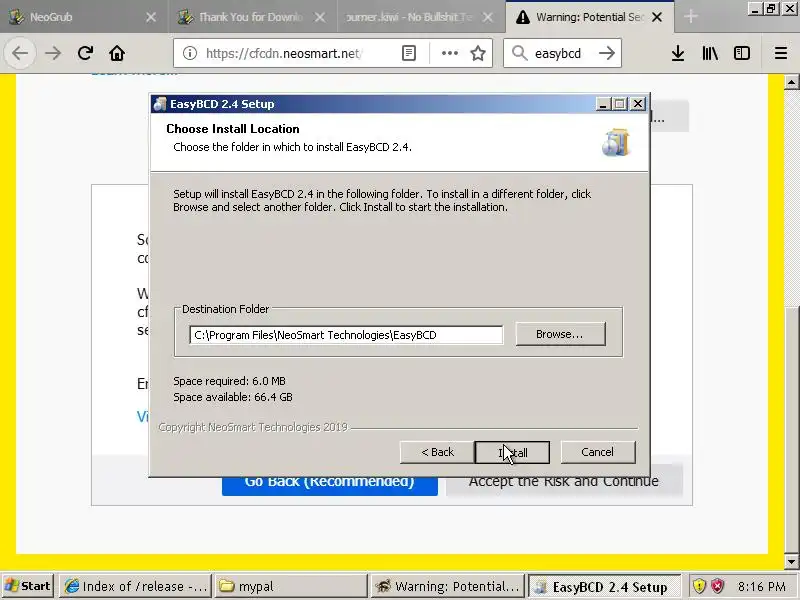The height and width of the screenshot is (600, 800).
Task: Browse for a different install folder
Action: [560, 334]
